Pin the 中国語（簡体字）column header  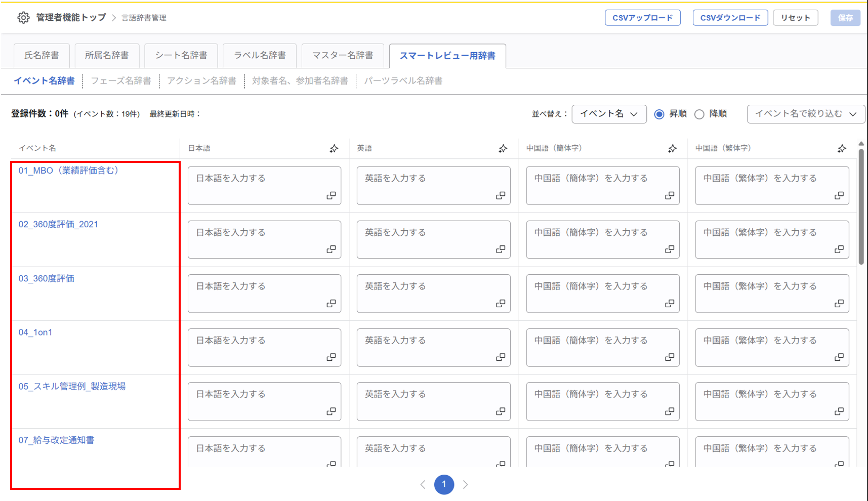pos(672,148)
